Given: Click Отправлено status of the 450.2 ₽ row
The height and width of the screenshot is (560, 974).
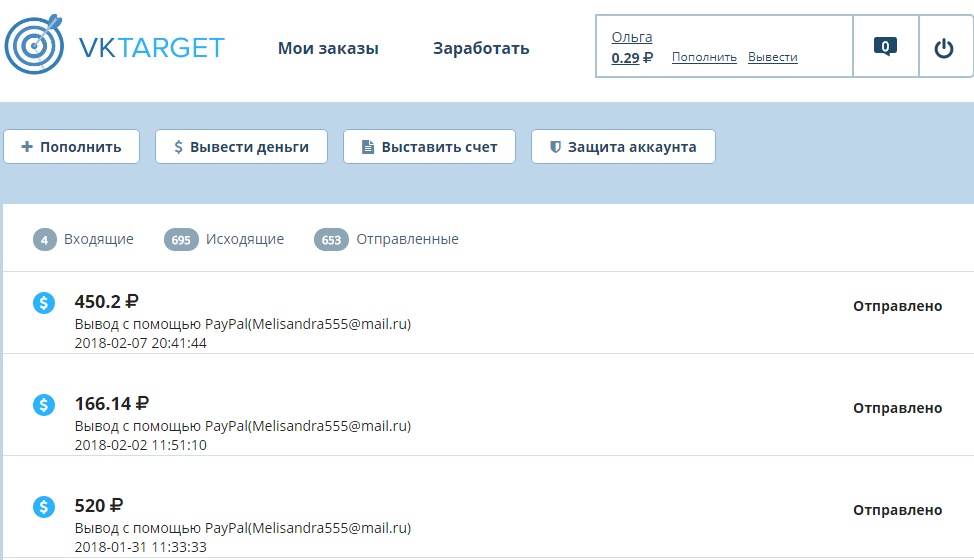Looking at the screenshot, I should point(898,306).
